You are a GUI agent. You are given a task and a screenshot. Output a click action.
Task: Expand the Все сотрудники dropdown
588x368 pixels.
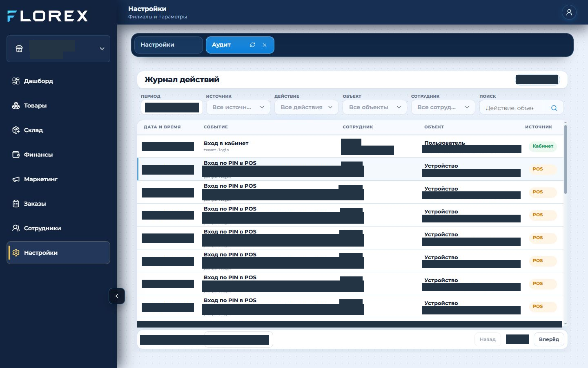[x=443, y=107]
